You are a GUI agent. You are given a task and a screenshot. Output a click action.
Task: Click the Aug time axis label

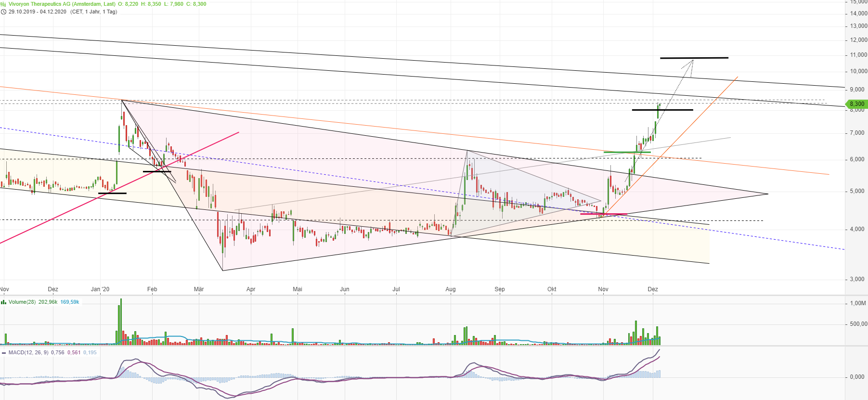tap(451, 289)
